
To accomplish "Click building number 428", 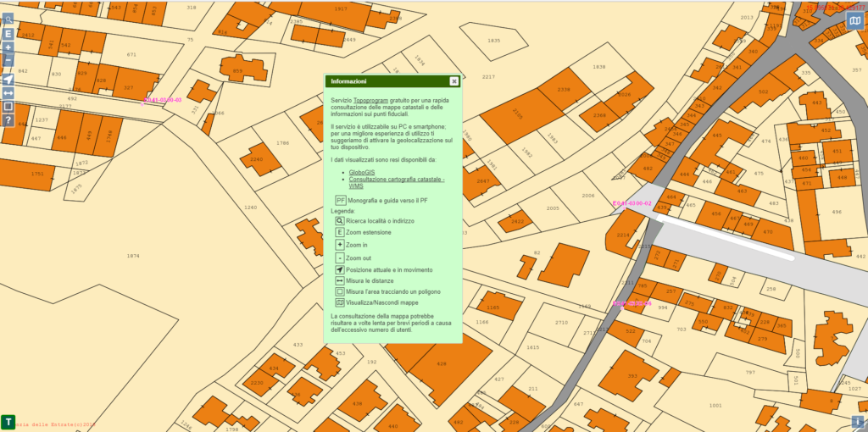I will (441, 364).
